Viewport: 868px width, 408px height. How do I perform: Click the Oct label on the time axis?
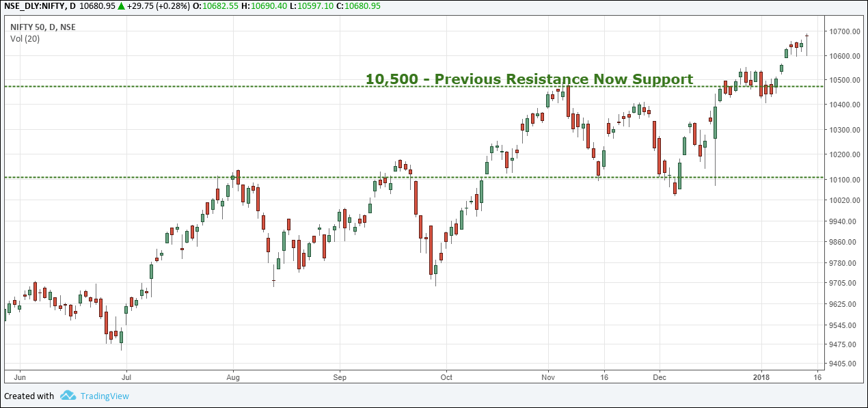coord(446,377)
